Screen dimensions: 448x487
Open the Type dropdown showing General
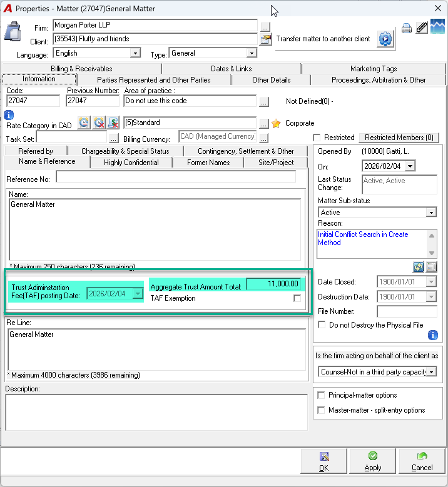(252, 53)
